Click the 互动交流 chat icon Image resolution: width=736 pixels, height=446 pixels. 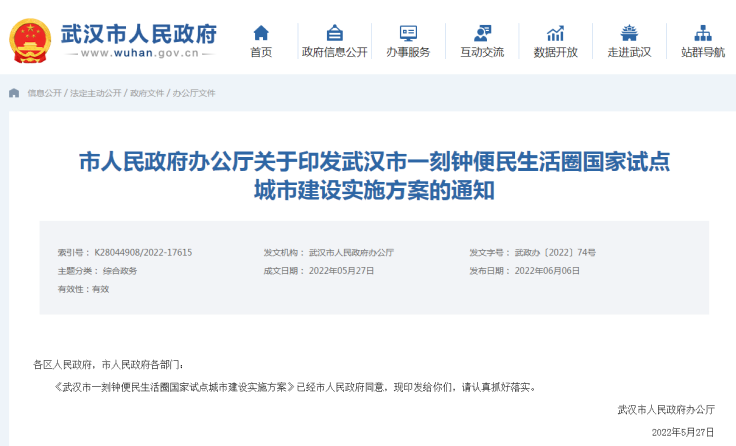coord(482,32)
